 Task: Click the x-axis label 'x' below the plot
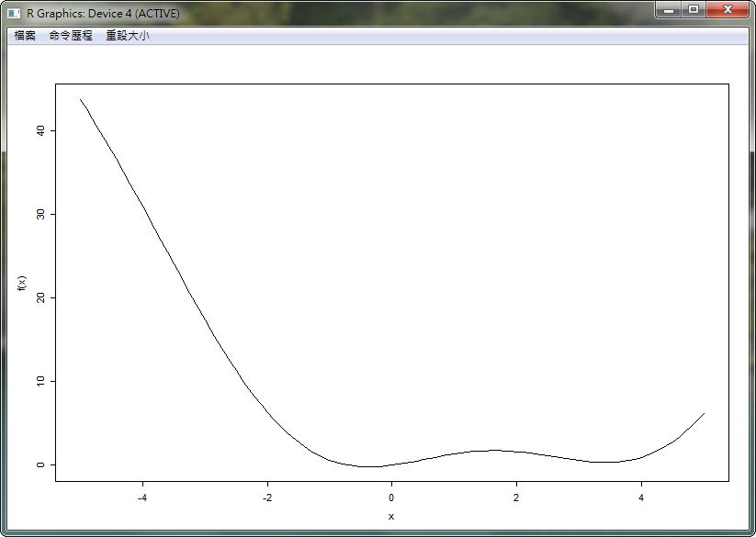click(x=391, y=517)
